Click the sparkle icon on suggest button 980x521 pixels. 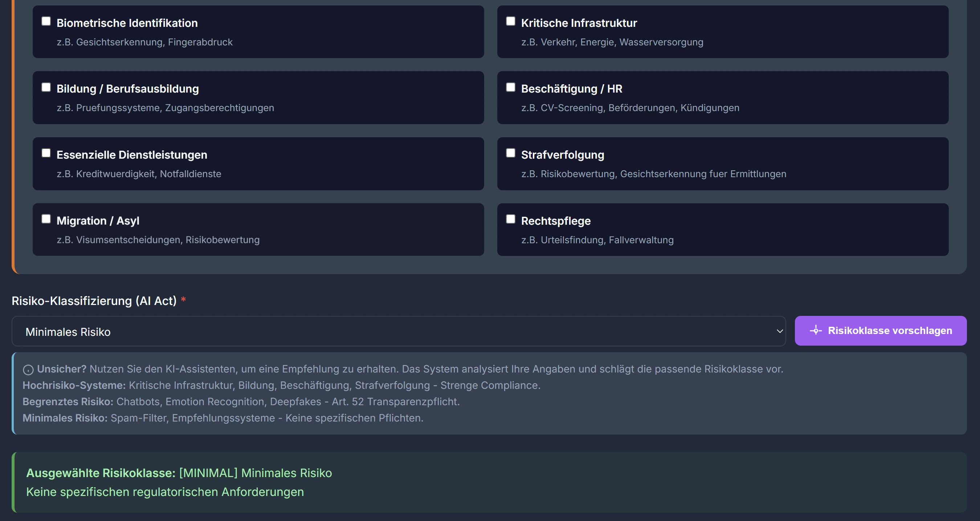point(815,330)
